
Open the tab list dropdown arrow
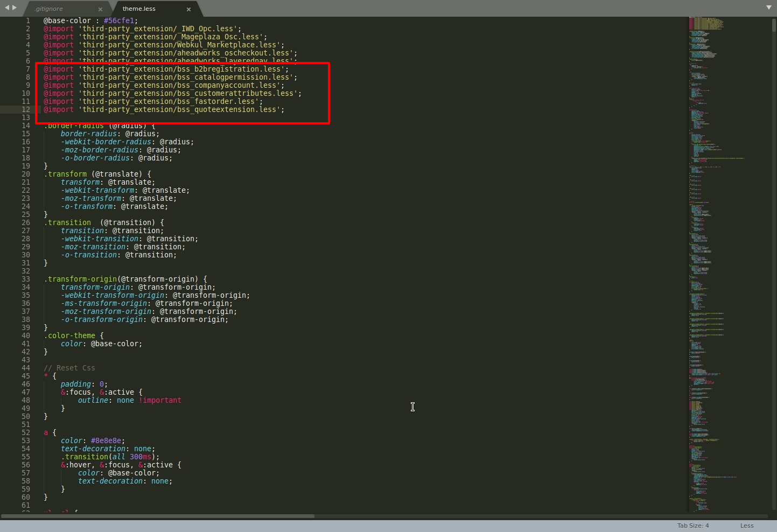pos(769,8)
